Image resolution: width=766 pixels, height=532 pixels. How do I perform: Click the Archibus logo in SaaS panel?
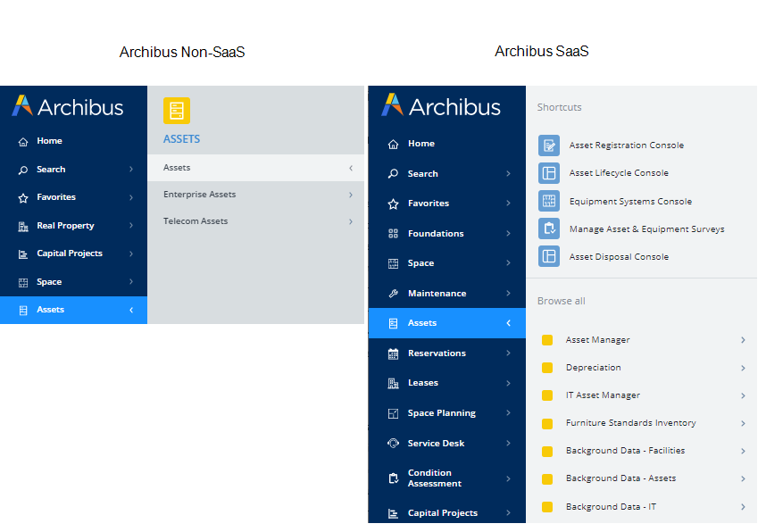click(441, 107)
